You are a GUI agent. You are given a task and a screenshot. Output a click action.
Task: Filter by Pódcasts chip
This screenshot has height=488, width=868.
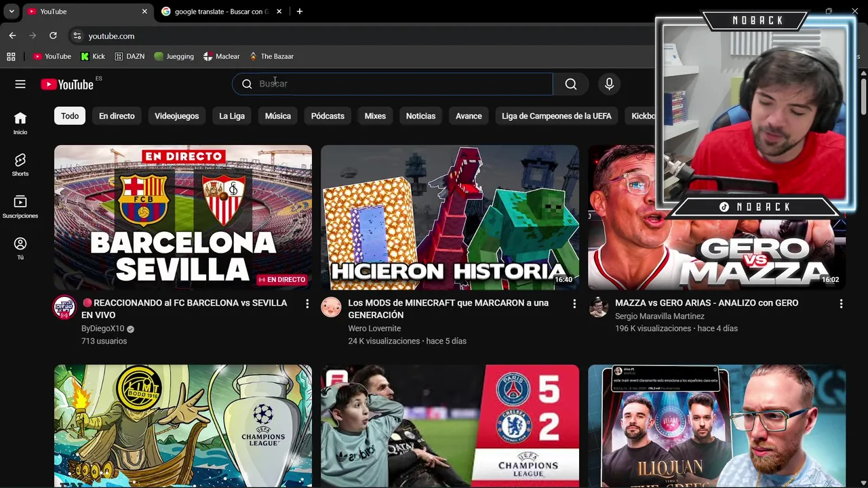[x=328, y=116]
